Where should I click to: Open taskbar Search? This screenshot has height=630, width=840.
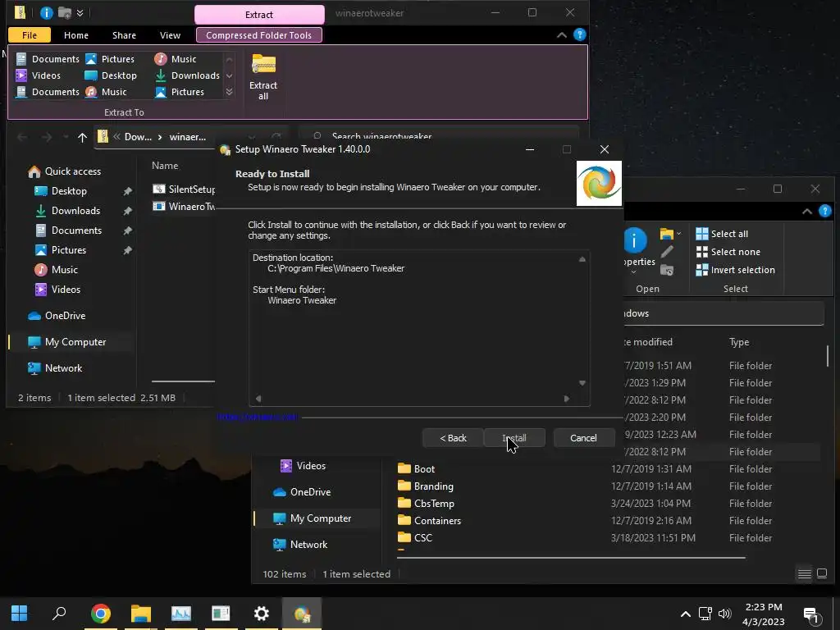[59, 613]
